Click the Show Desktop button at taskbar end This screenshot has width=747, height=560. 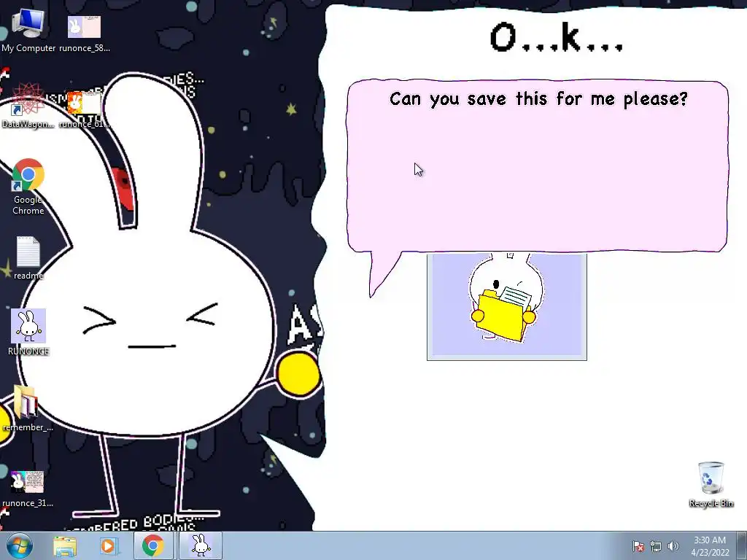click(742, 545)
